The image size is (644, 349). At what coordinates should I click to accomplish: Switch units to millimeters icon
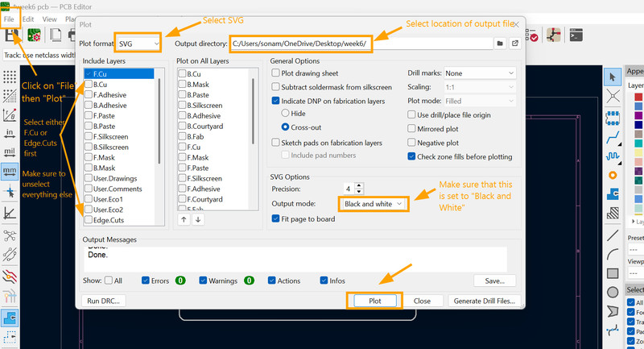click(10, 171)
